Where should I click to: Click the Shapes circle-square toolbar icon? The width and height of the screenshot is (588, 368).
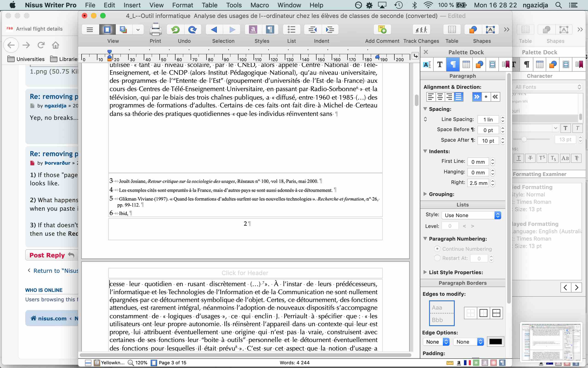coord(473,30)
